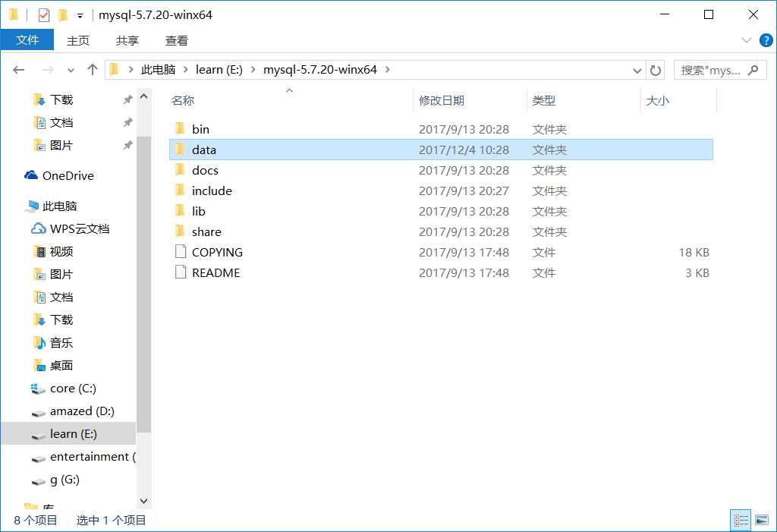Switch to the 查看 ribbon tab
The image size is (777, 532).
176,41
